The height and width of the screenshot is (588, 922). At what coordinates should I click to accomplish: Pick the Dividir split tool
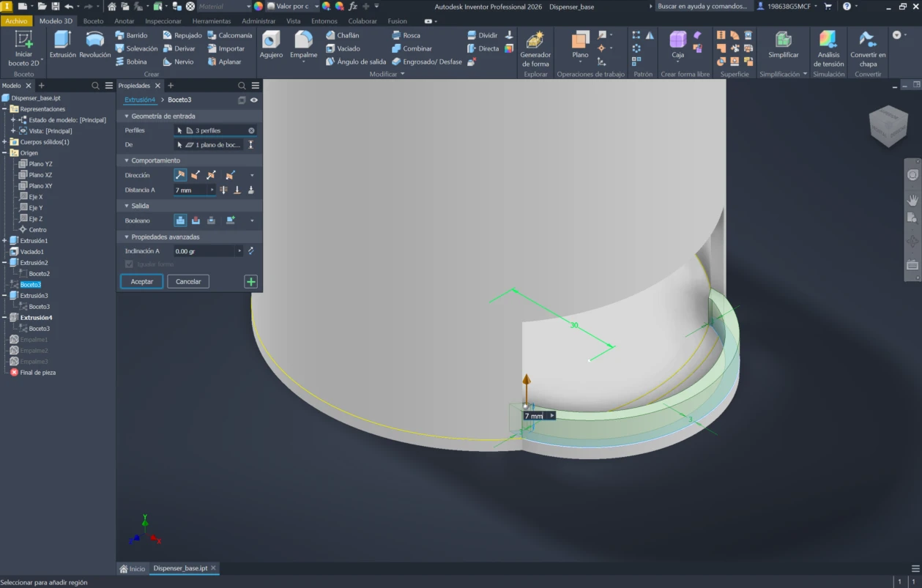[x=483, y=35]
